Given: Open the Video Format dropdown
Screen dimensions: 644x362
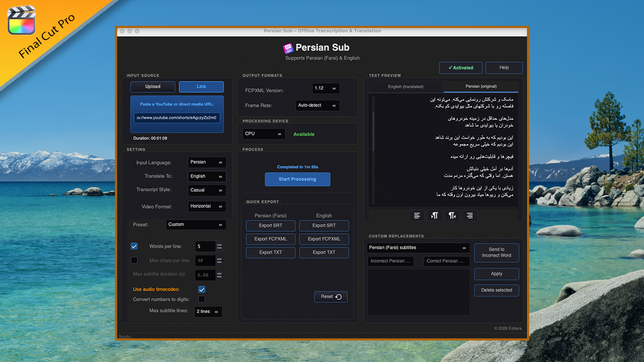Looking at the screenshot, I should 207,206.
